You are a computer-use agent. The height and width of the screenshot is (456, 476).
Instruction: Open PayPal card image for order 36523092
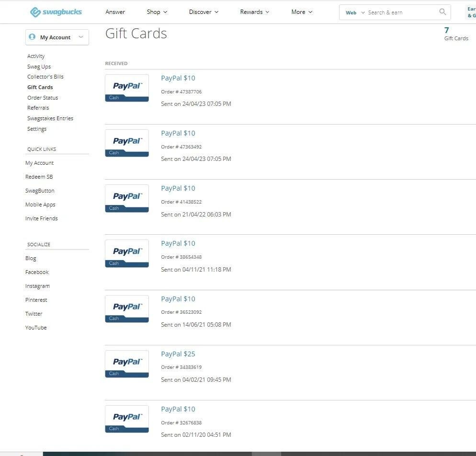(x=127, y=309)
